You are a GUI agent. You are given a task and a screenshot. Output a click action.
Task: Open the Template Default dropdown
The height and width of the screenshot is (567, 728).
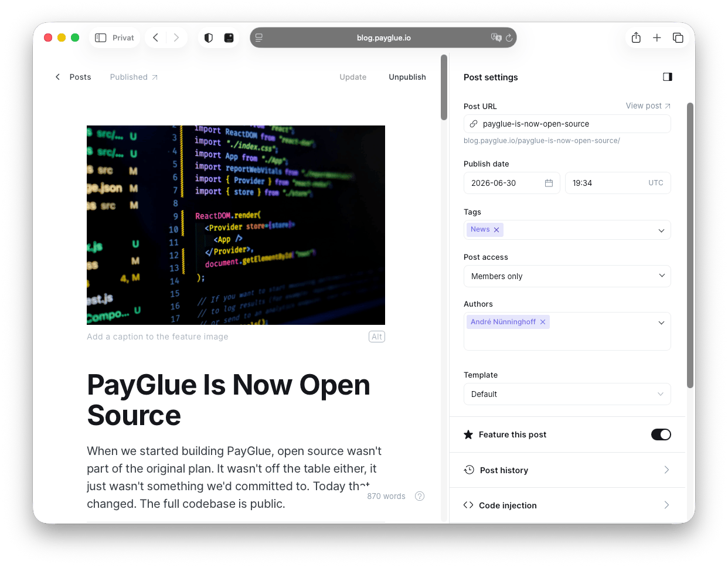[x=567, y=394]
